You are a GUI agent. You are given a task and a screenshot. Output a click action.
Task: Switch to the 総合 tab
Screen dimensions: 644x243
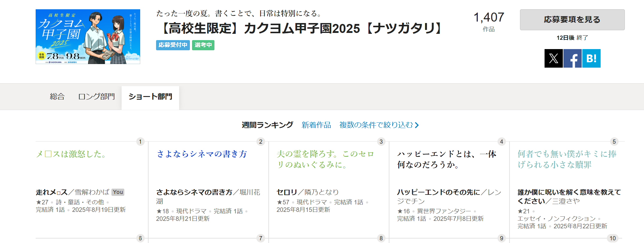point(57,97)
